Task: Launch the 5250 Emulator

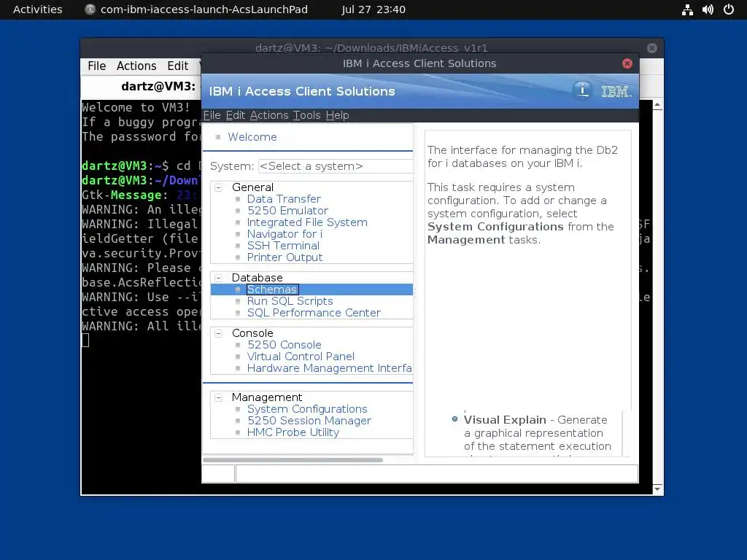Action: (287, 211)
